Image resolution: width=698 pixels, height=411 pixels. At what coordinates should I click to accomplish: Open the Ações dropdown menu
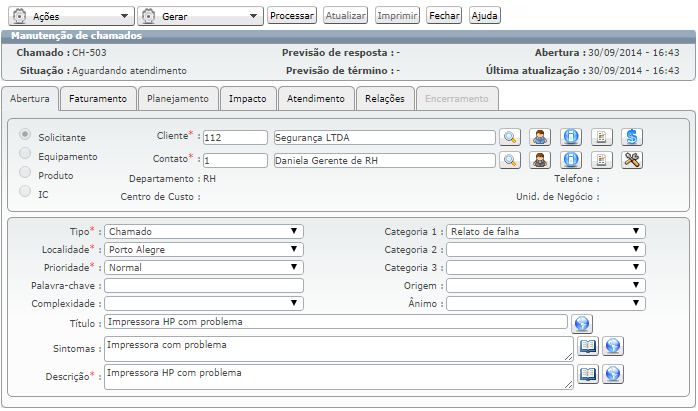click(x=69, y=16)
